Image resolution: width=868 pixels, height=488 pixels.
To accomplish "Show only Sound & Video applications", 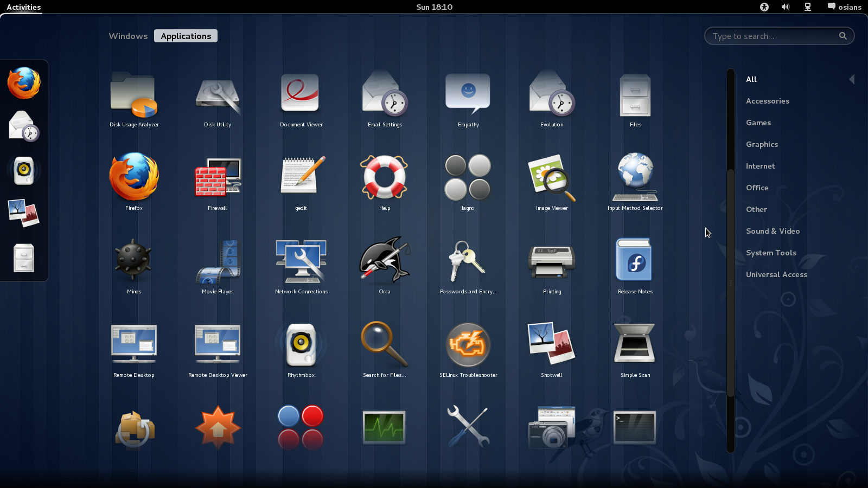I will click(773, 231).
